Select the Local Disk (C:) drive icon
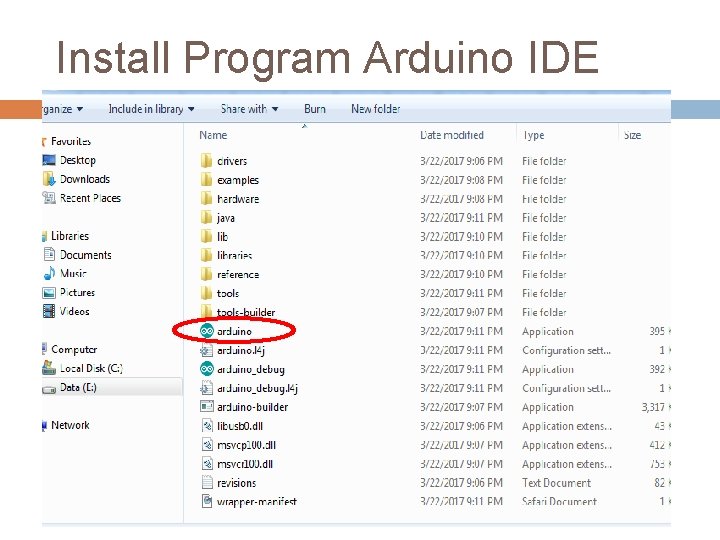720x540 pixels. pos(49,367)
